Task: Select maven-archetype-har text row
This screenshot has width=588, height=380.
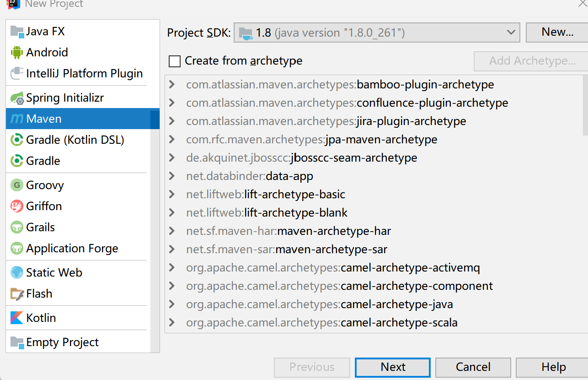Action: point(289,231)
